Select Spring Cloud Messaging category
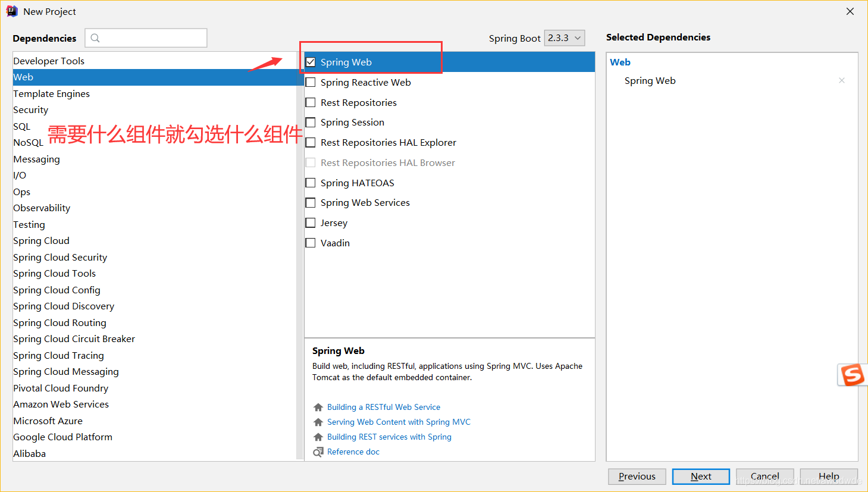This screenshot has width=868, height=492. (154, 372)
